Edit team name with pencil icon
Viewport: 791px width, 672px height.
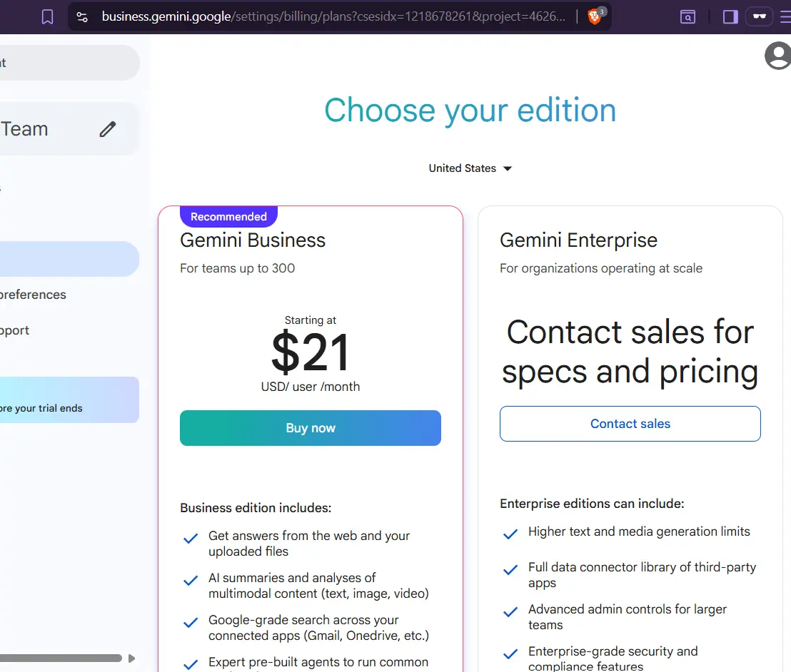pyautogui.click(x=108, y=129)
